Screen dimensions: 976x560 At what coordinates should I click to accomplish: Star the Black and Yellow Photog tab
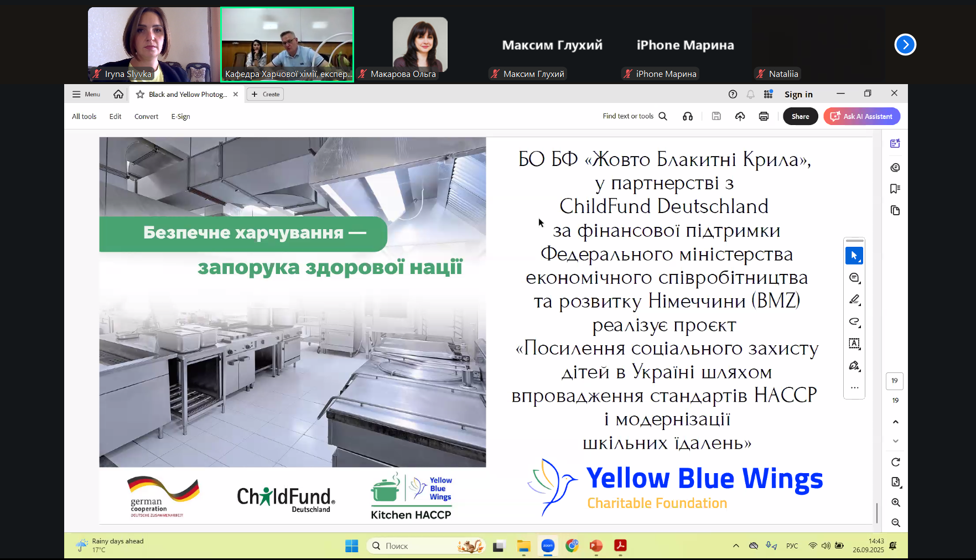point(140,95)
